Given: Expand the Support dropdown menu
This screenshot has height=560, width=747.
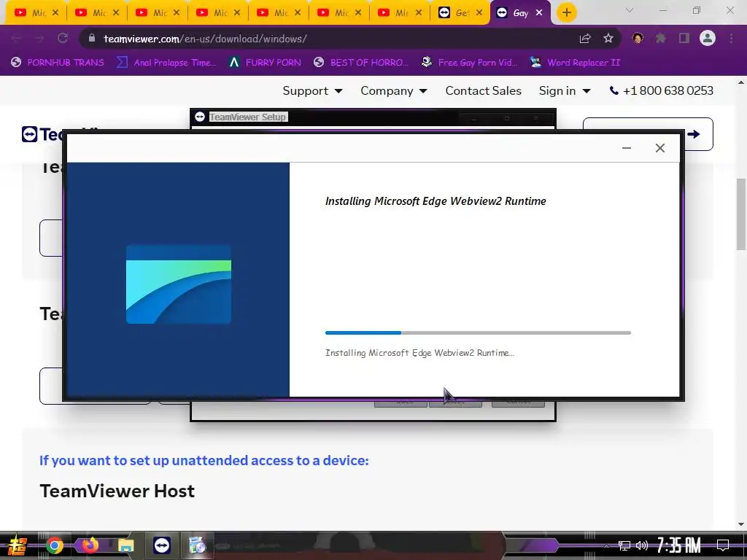Looking at the screenshot, I should 312,90.
